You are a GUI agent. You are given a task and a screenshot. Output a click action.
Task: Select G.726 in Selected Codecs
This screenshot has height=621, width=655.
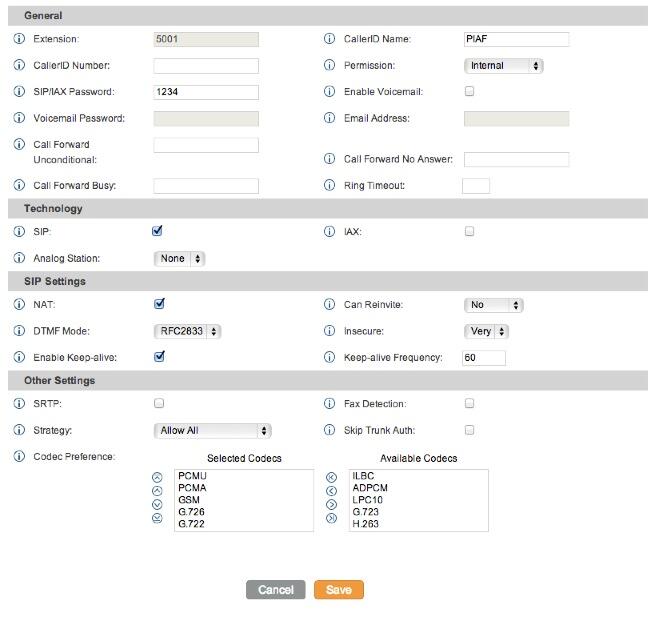click(191, 512)
